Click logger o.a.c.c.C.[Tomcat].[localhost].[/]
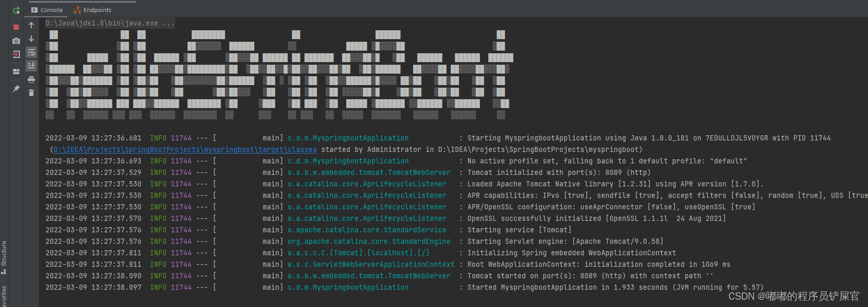The width and height of the screenshot is (868, 307). coord(358,253)
